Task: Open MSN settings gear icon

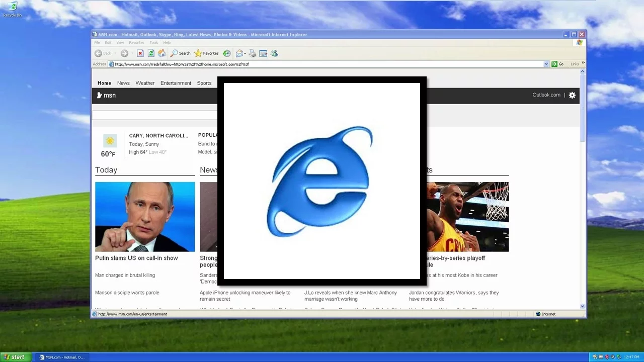Action: [x=572, y=95]
